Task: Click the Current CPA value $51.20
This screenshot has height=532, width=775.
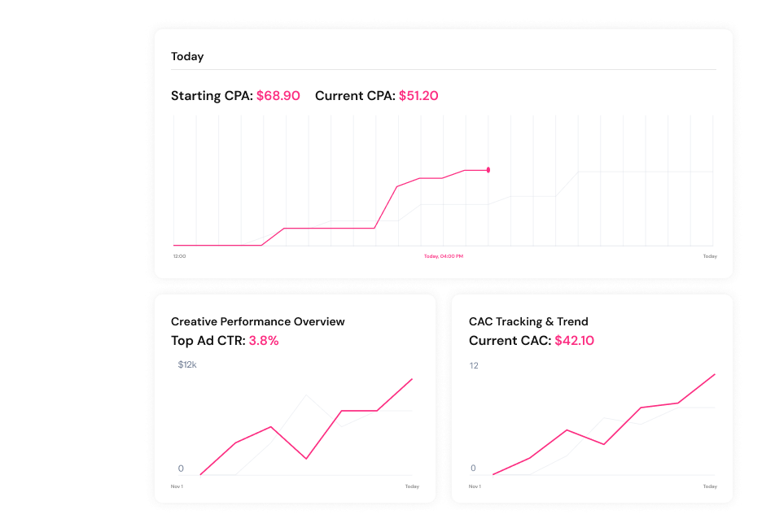Action: 418,96
